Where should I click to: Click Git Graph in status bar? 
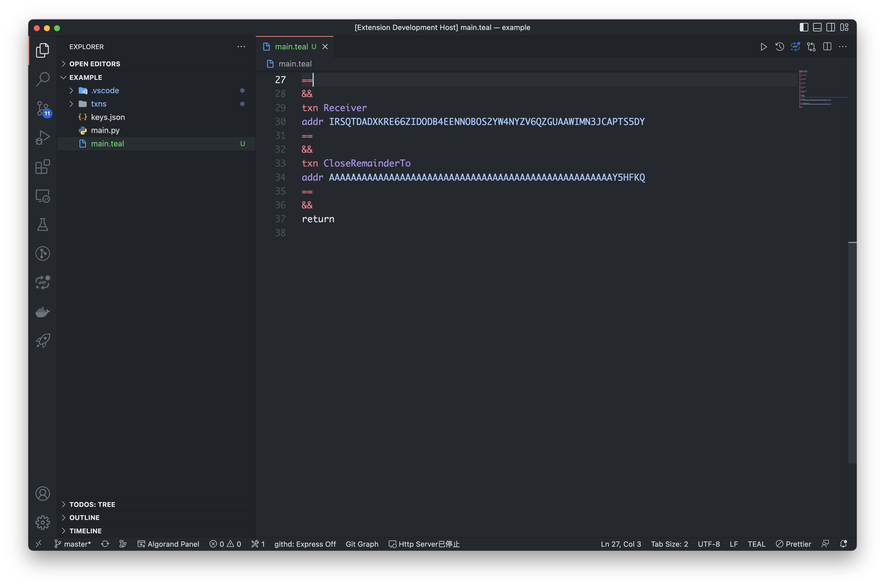pos(362,544)
